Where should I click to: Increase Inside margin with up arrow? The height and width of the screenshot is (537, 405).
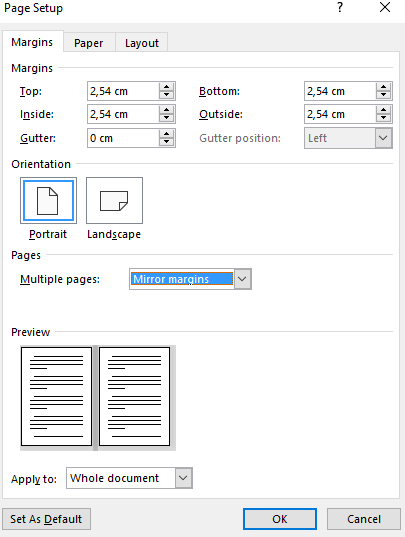coord(167,110)
